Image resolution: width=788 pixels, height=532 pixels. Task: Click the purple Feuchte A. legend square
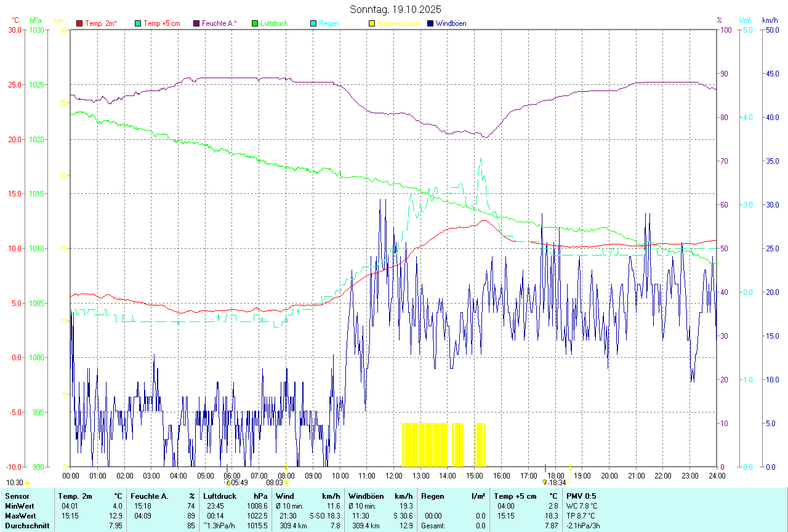(x=196, y=23)
